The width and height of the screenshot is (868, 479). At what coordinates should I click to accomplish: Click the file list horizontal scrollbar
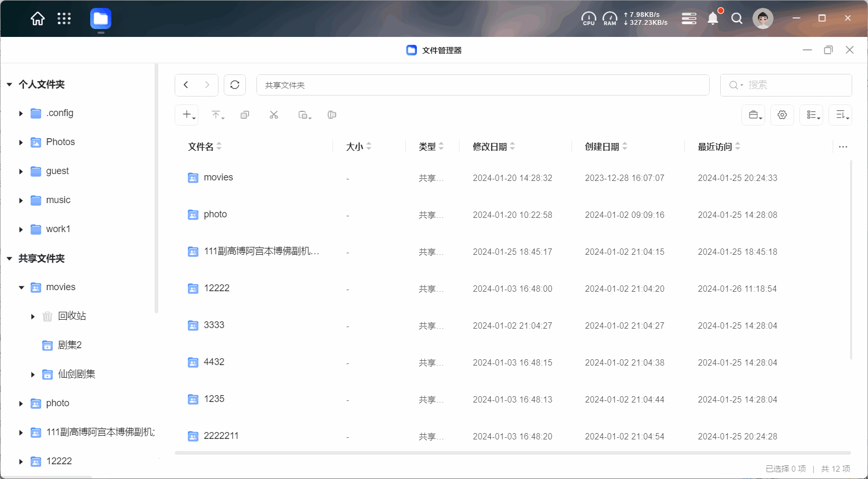click(x=513, y=453)
